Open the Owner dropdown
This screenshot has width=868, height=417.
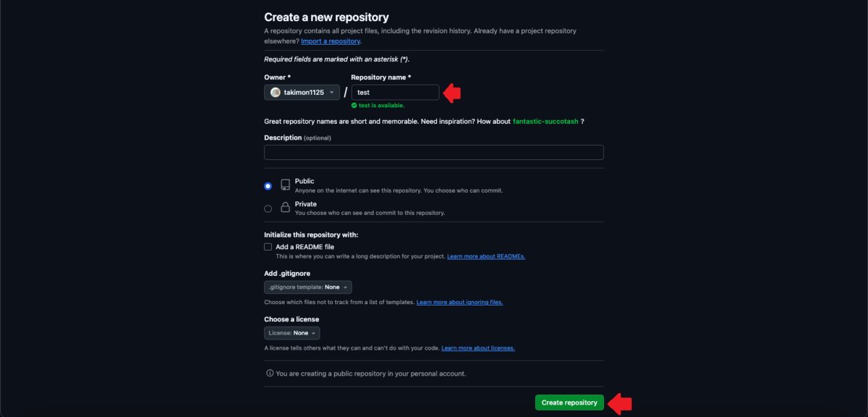pos(302,92)
